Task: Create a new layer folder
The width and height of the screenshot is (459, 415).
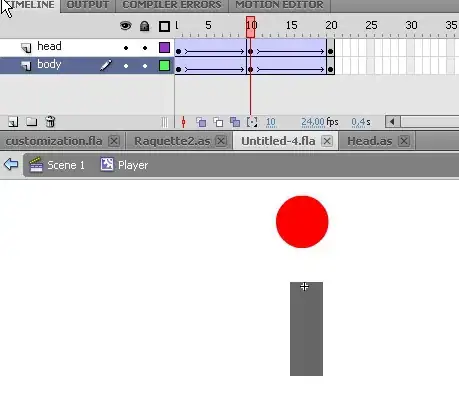Action: click(32, 122)
